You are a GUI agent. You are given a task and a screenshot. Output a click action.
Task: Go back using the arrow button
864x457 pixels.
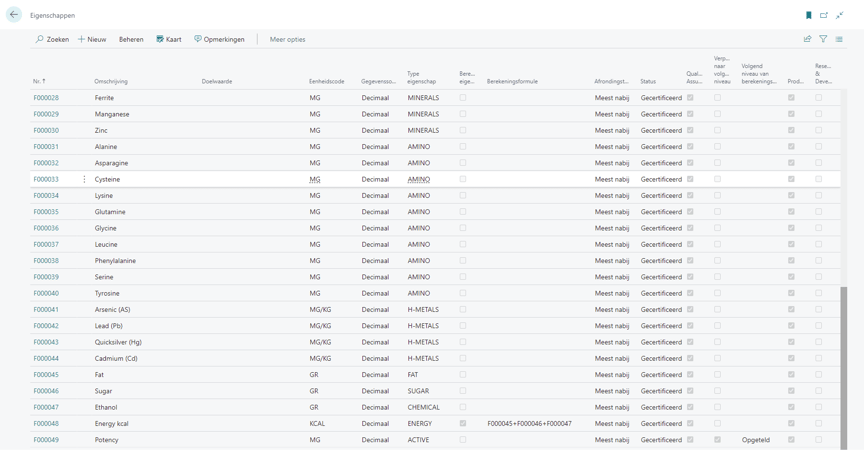(x=14, y=15)
